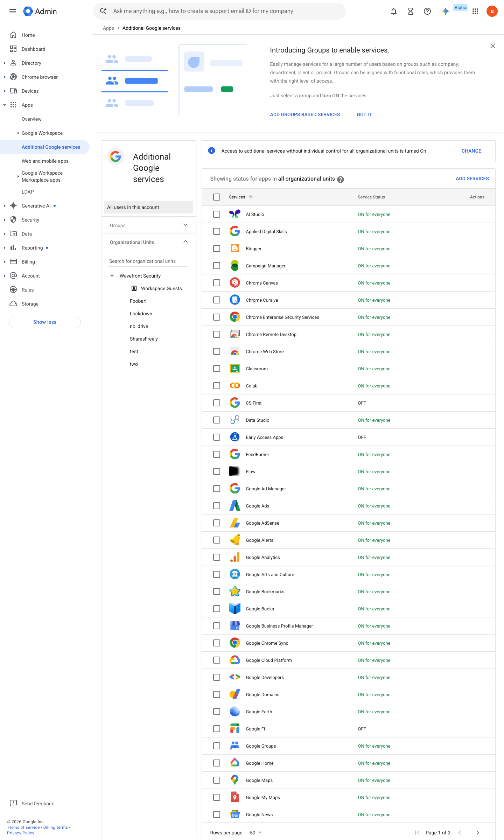The width and height of the screenshot is (504, 840).
Task: Click the Google News icon
Action: pyautogui.click(x=235, y=814)
